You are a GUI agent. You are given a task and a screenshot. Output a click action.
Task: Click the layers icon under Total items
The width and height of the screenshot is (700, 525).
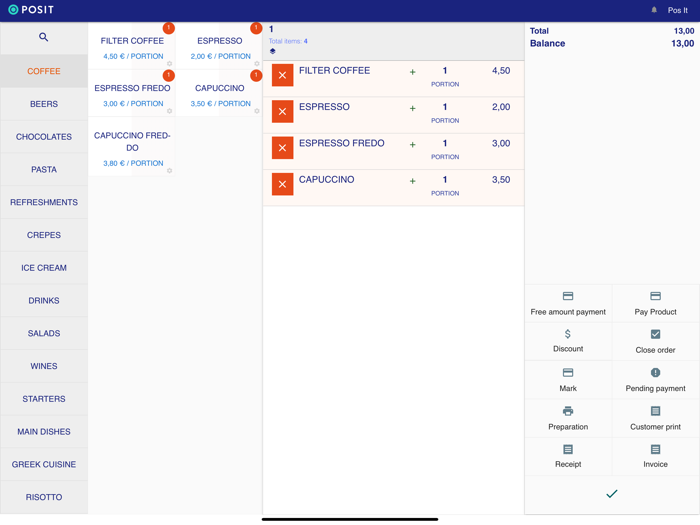(x=272, y=51)
